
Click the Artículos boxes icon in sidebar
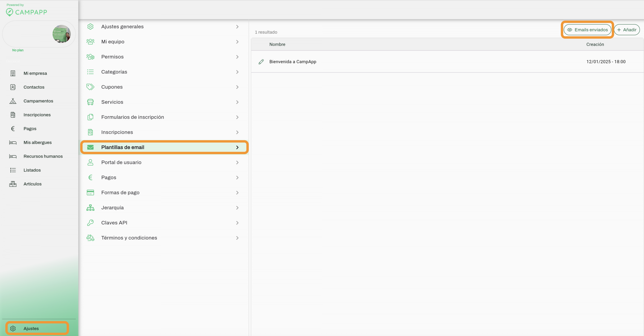(x=13, y=184)
